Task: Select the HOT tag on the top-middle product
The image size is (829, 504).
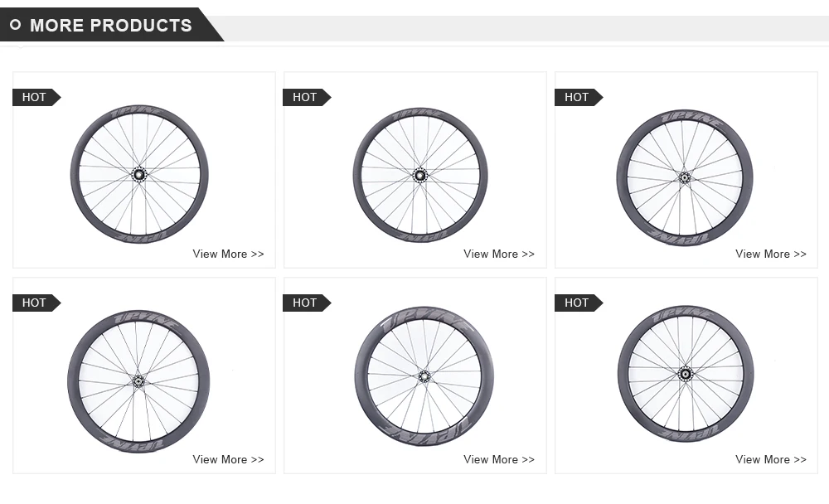Action: pyautogui.click(x=305, y=97)
